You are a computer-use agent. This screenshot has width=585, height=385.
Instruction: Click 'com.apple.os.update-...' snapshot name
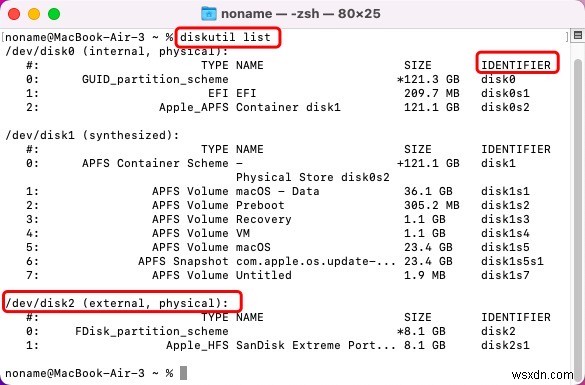point(316,261)
